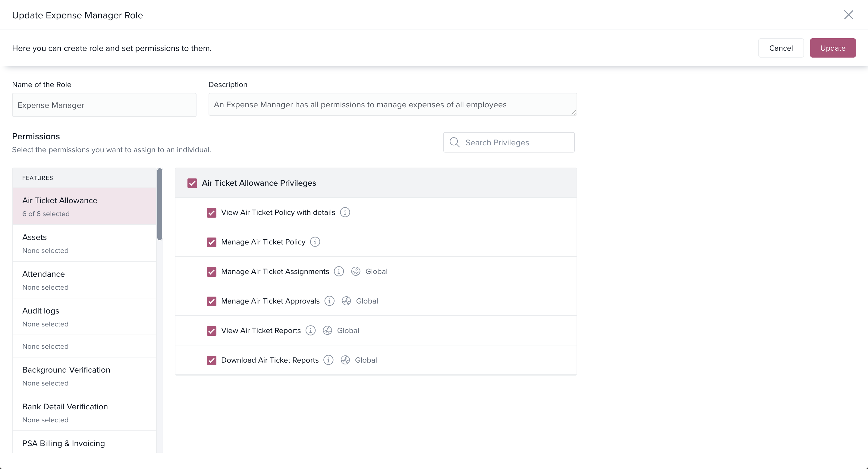The height and width of the screenshot is (469, 868).
Task: Open info icon for Manage Air Ticket Assignments
Action: coord(339,272)
